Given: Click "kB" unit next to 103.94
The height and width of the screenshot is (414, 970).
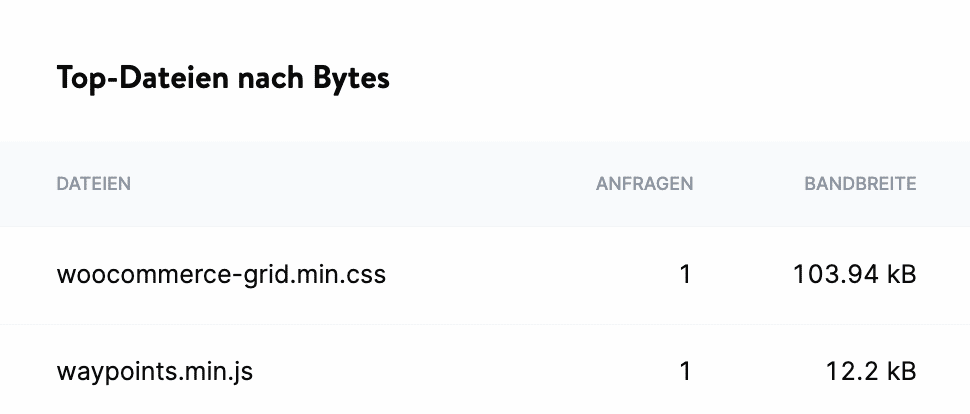Looking at the screenshot, I should click(x=901, y=274).
